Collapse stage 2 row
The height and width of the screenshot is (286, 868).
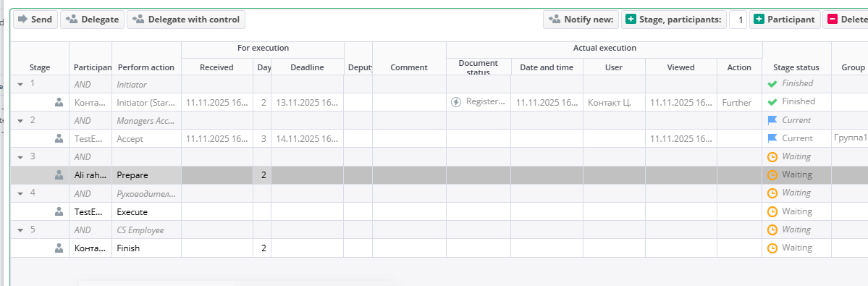click(20, 121)
